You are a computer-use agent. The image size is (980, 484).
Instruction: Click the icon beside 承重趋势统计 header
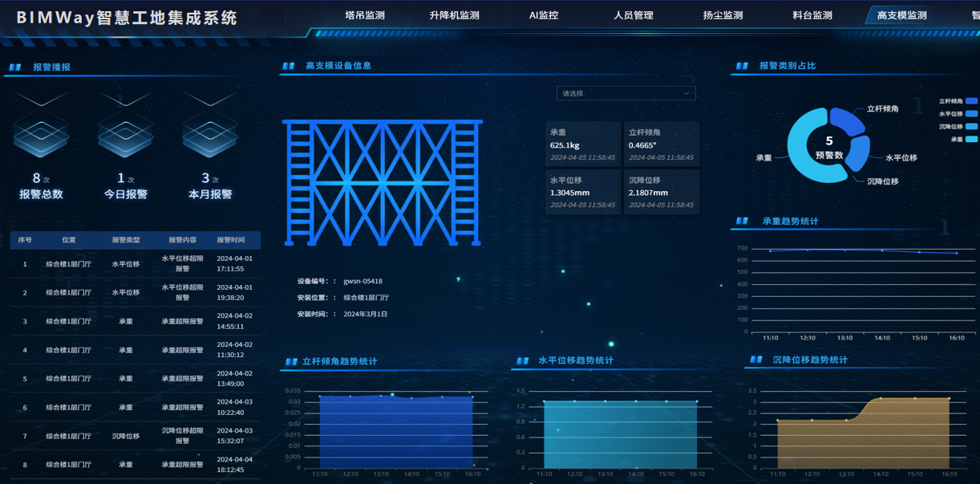[x=743, y=222]
